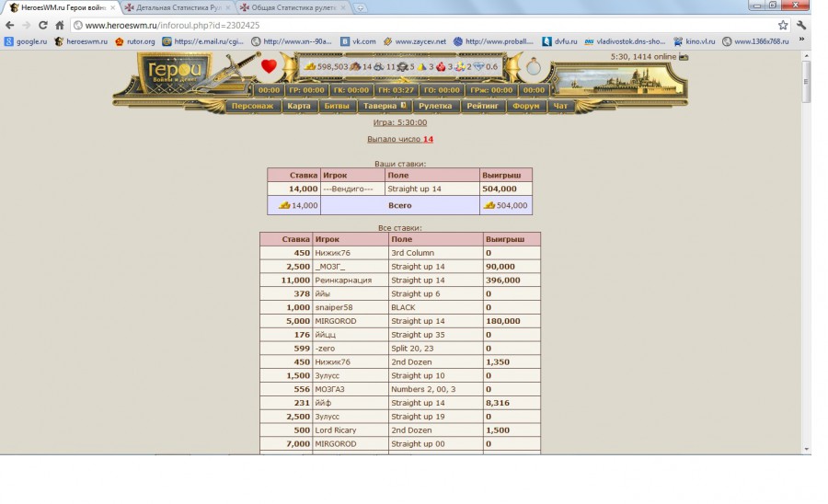Viewport: 828px width, 504px height.
Task: Select the HeroesWM.ru Герои войны tab
Action: [63, 8]
